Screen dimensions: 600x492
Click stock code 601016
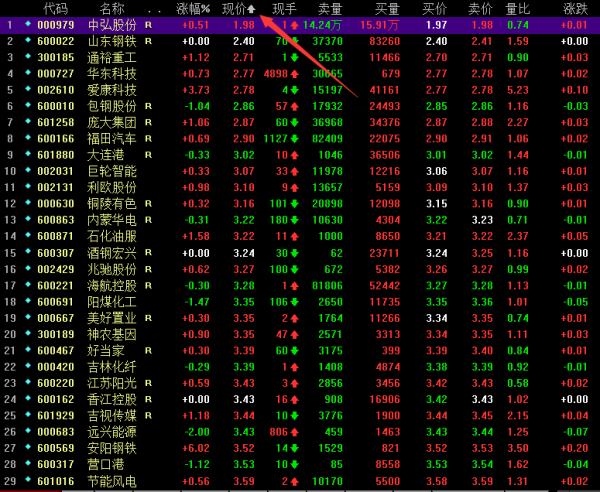pos(55,481)
